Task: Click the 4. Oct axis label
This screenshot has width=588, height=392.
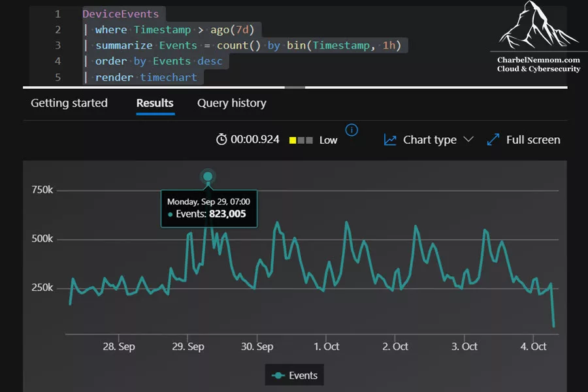Action: coord(533,346)
